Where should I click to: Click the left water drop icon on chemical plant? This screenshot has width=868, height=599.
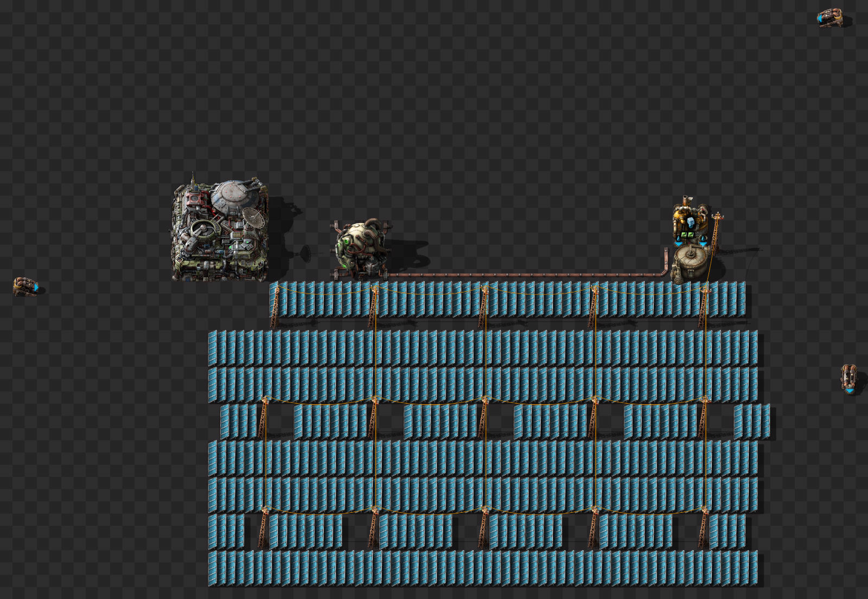tap(679, 238)
